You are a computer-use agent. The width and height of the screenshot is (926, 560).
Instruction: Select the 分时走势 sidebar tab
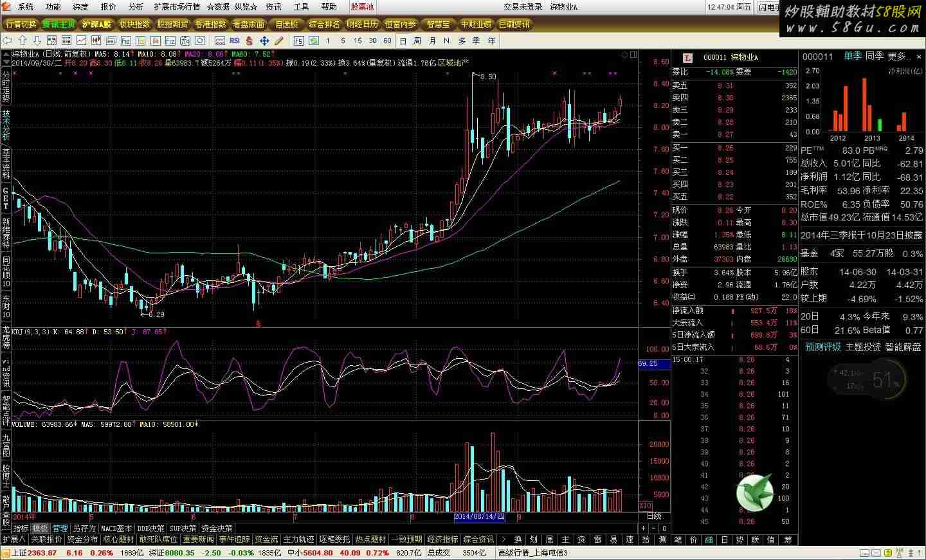(x=6, y=87)
